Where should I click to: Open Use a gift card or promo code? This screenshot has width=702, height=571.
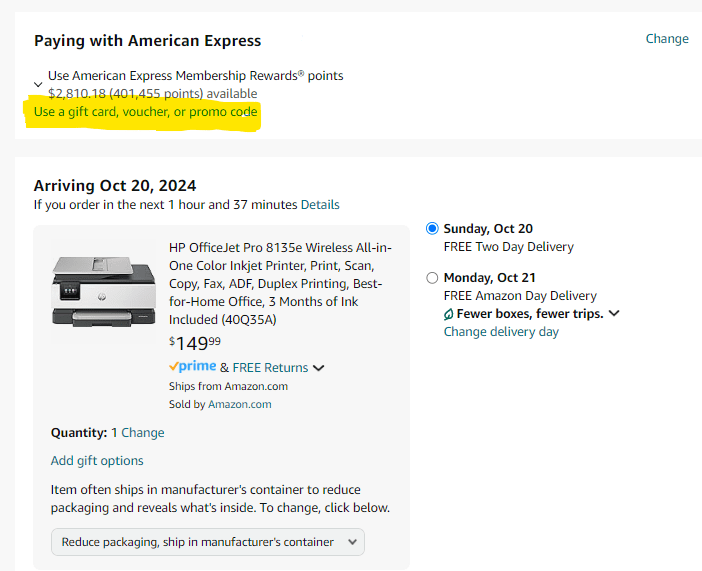pyautogui.click(x=146, y=112)
